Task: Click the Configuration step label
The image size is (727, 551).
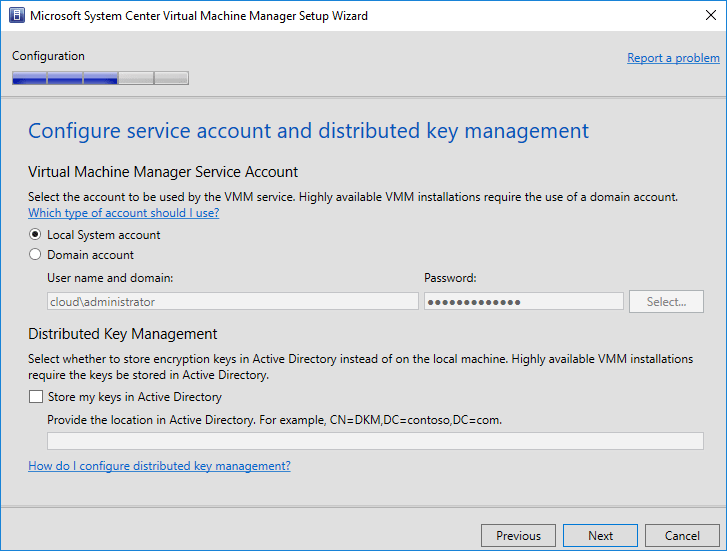Action: 48,56
